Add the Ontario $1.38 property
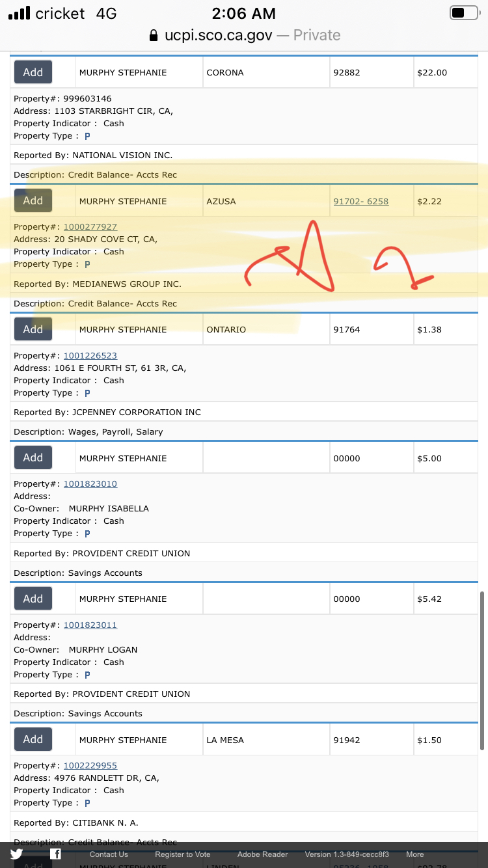 33,329
